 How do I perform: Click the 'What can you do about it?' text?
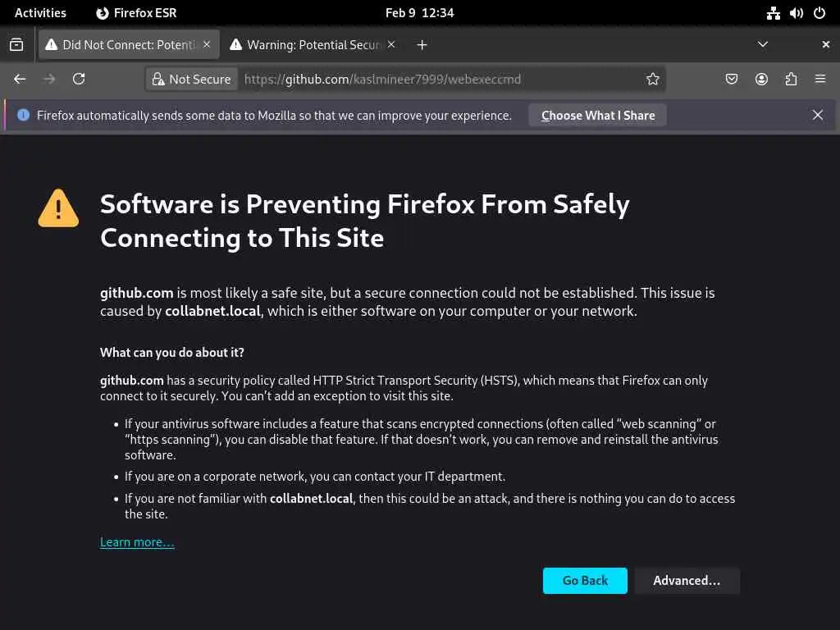[x=172, y=353]
